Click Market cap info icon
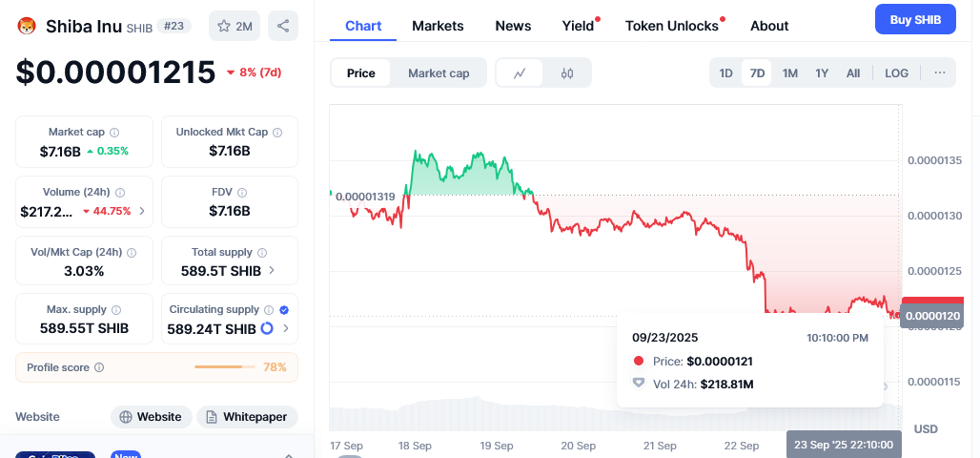Image resolution: width=980 pixels, height=458 pixels. tap(114, 132)
